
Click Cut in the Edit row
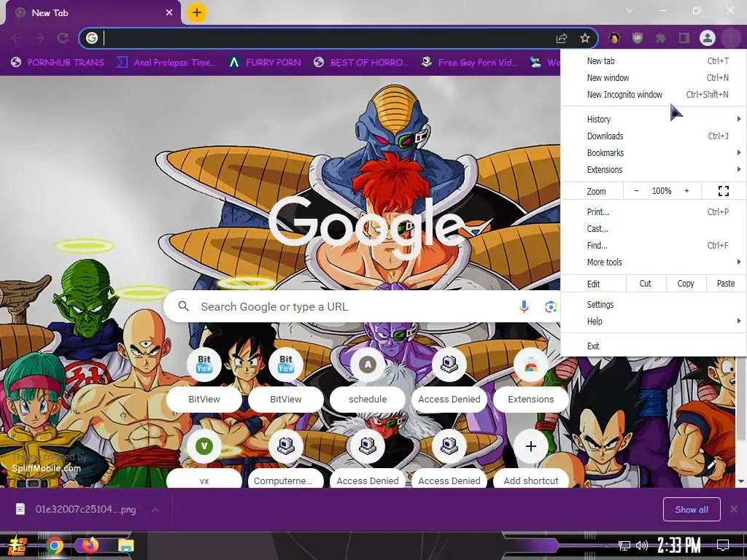pos(645,284)
